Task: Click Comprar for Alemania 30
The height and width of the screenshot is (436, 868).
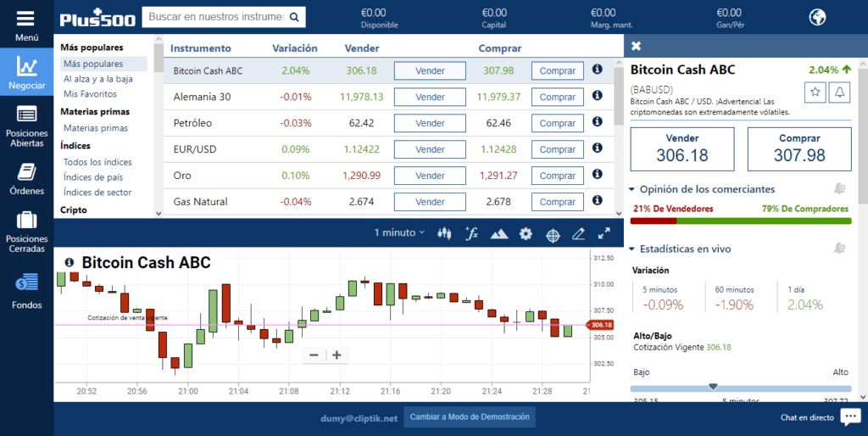Action: click(x=558, y=97)
